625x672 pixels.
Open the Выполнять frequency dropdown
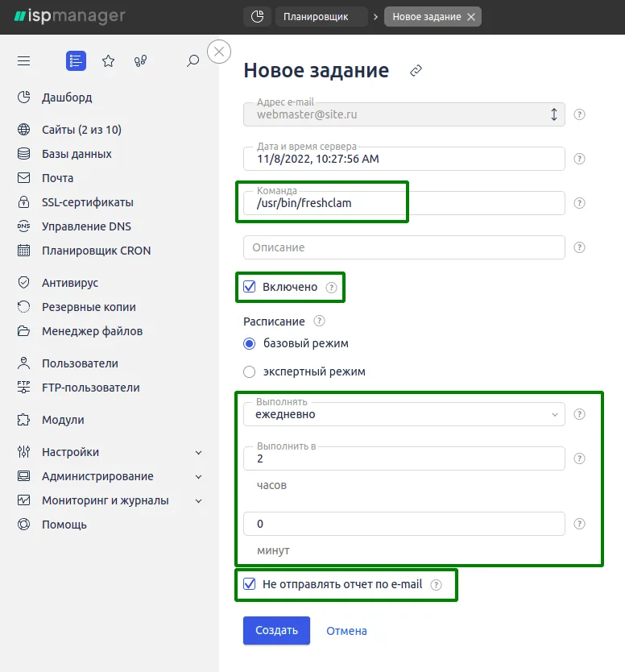click(x=556, y=414)
